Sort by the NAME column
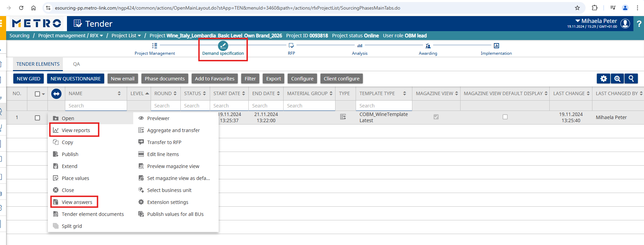Image resolution: width=644 pixels, height=245 pixels. pos(119,93)
